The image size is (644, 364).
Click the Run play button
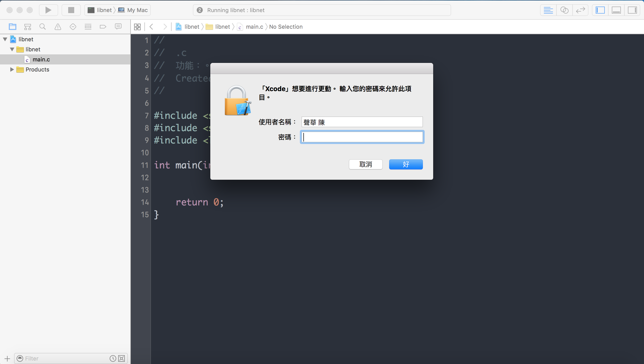[48, 10]
